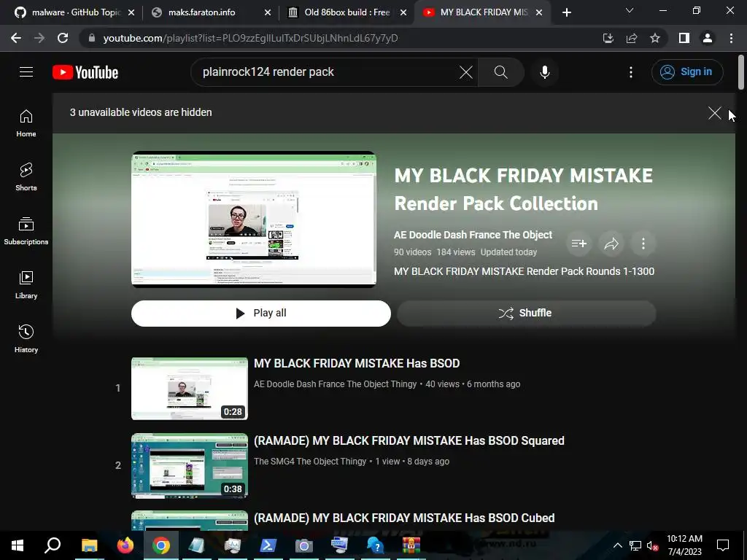Open the YouTube hamburger guide menu
The image size is (747, 560).
click(x=26, y=72)
